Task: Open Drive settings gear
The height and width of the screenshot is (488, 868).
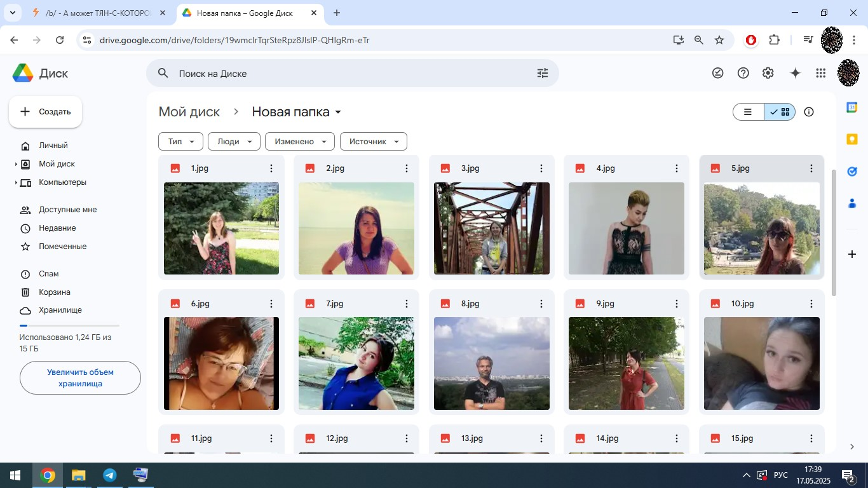Action: click(x=768, y=73)
